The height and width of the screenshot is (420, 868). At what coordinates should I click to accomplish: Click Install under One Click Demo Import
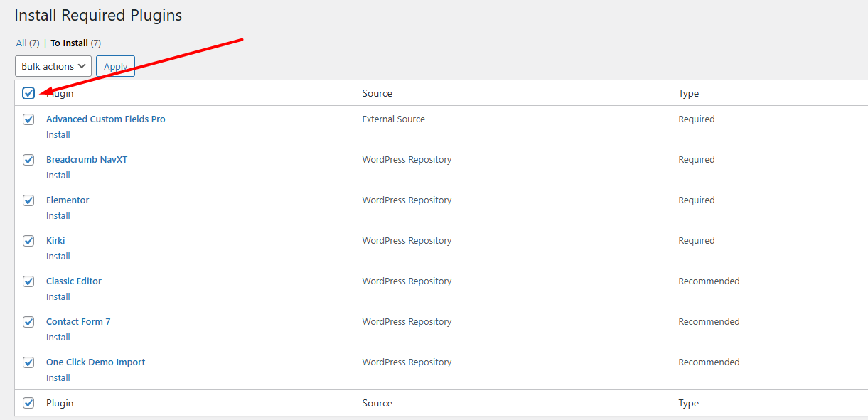[58, 378]
